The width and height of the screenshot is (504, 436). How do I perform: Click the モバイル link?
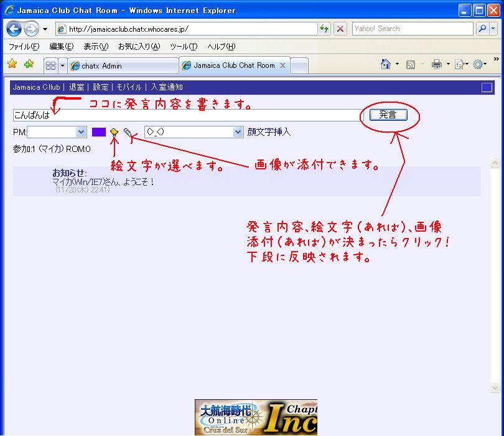coord(129,87)
